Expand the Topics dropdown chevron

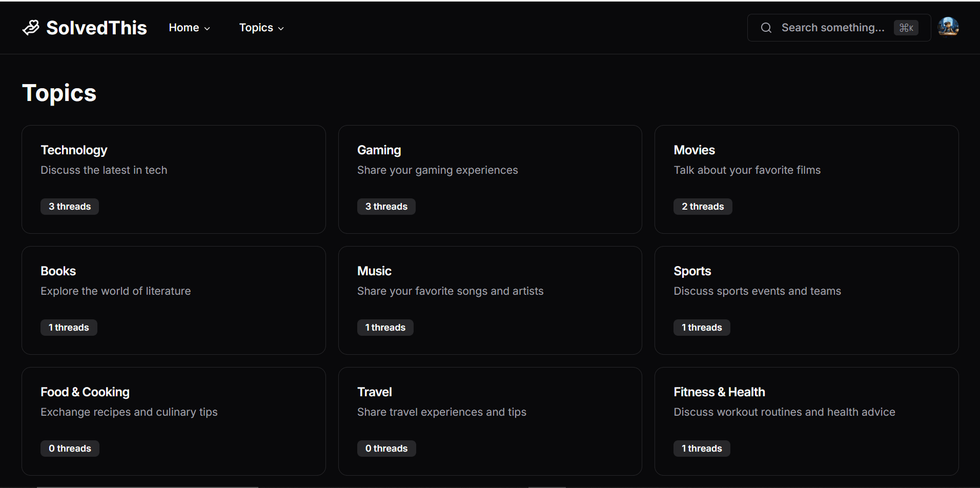pyautogui.click(x=281, y=29)
